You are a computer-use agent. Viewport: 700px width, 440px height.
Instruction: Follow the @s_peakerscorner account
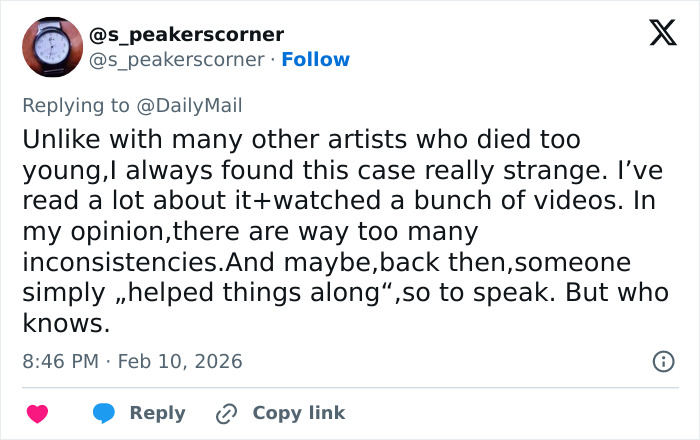(x=316, y=59)
